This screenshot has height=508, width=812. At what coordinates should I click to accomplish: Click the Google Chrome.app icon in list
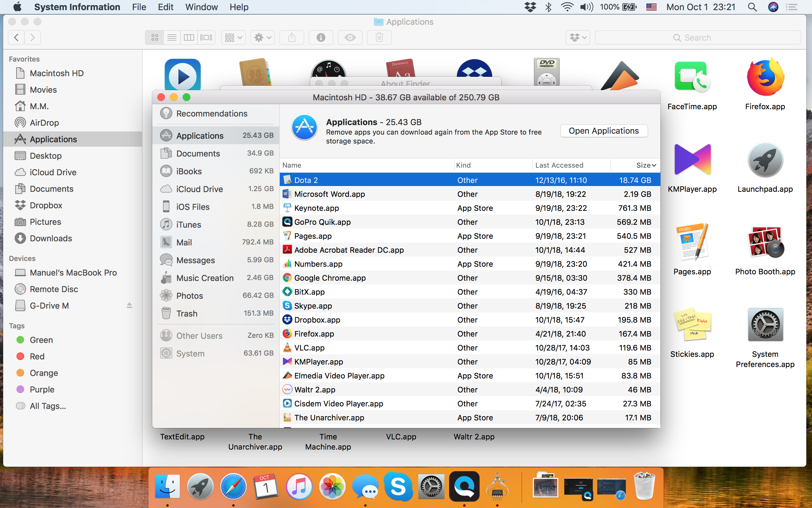287,277
